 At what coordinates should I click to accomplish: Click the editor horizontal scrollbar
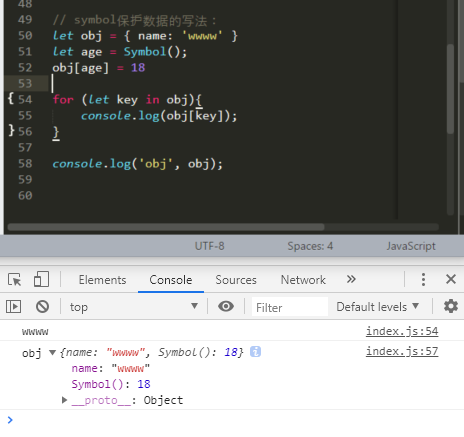(166, 227)
